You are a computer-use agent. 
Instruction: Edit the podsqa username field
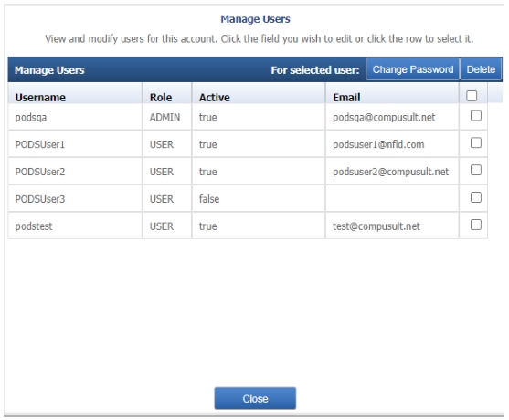(75, 117)
